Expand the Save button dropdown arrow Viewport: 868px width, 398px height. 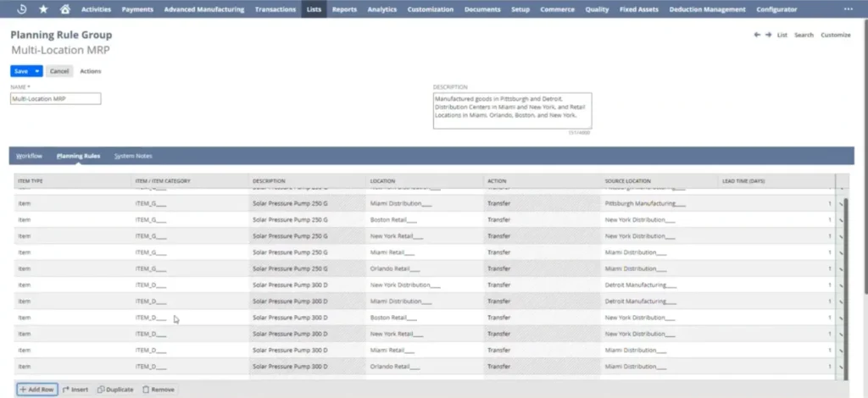pos(38,71)
